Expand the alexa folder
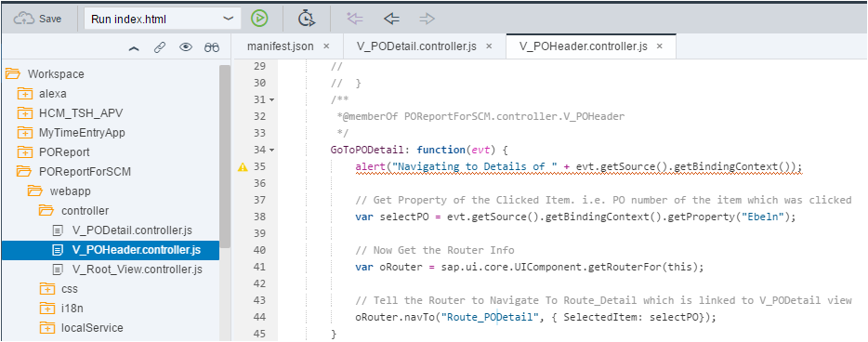This screenshot has height=342, width=868. (25, 93)
